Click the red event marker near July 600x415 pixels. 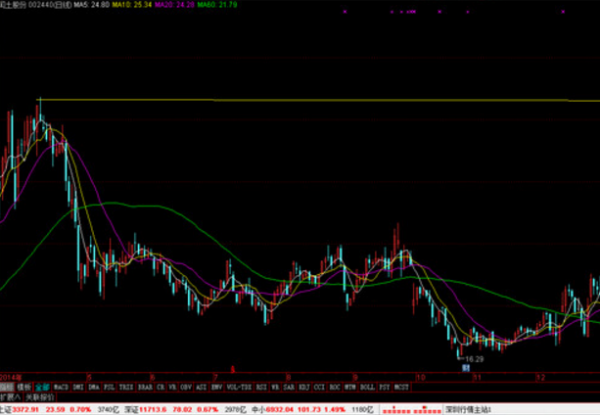point(232,369)
